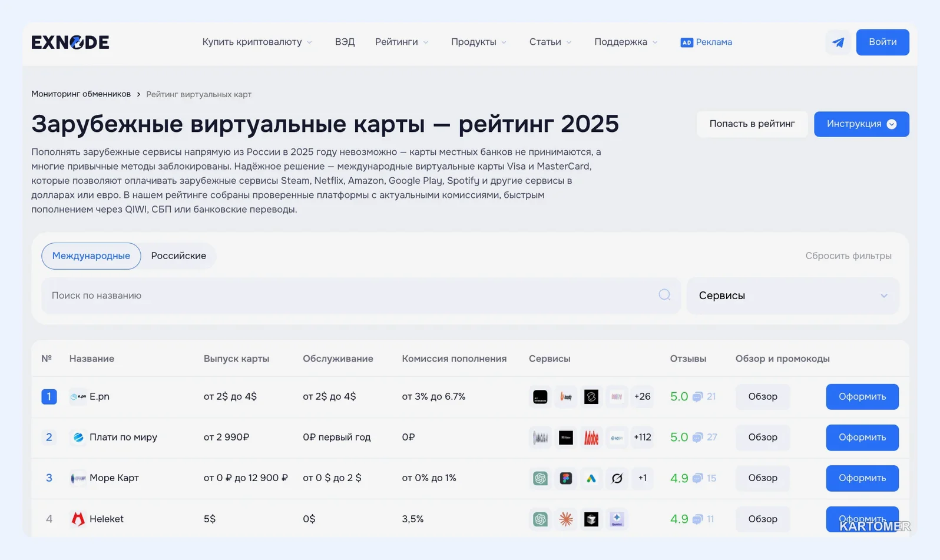Viewport: 940px width, 560px height.
Task: Open the reviews comment icon for Плати по миру
Action: tap(697, 438)
